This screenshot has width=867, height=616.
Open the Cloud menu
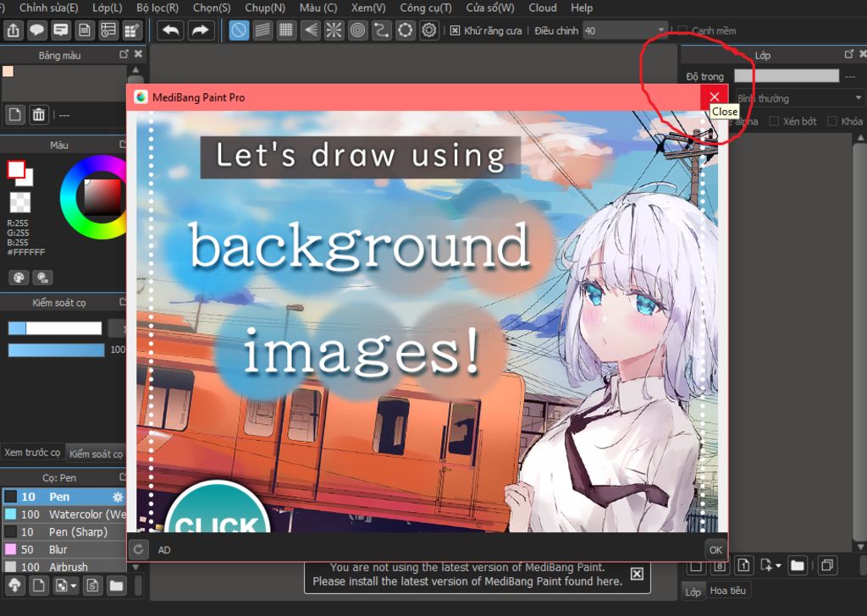tap(543, 8)
